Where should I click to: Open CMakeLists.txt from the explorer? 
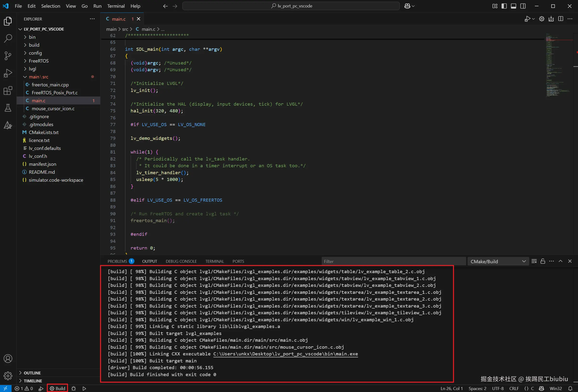click(x=44, y=132)
